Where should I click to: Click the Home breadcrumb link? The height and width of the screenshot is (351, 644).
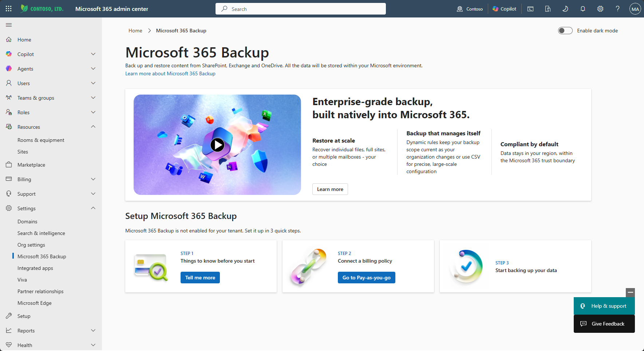(x=135, y=31)
